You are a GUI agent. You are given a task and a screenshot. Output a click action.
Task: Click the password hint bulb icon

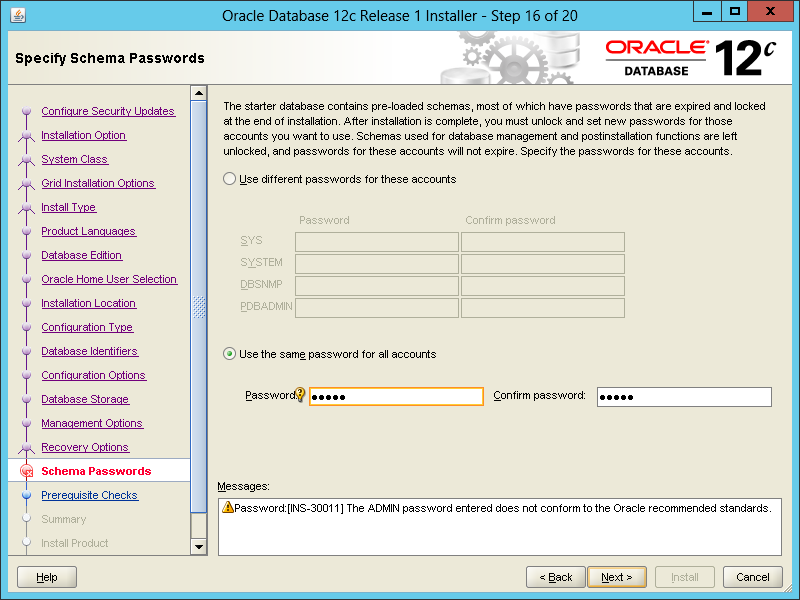pos(300,394)
